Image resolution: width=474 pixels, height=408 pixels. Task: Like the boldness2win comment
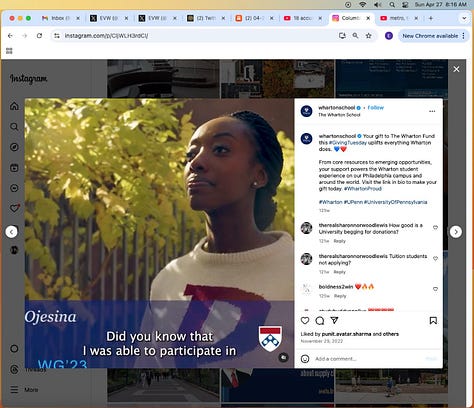click(x=435, y=289)
